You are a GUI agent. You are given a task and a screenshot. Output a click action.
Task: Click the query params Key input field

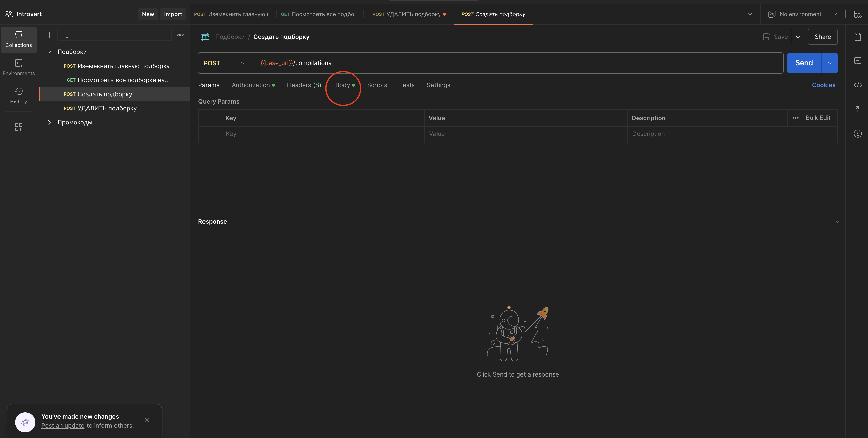point(322,134)
